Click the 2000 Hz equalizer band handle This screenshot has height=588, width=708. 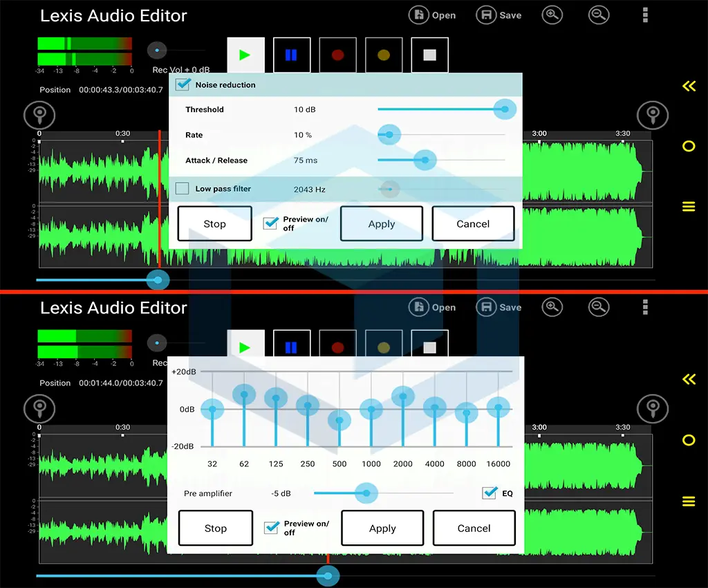(x=403, y=397)
